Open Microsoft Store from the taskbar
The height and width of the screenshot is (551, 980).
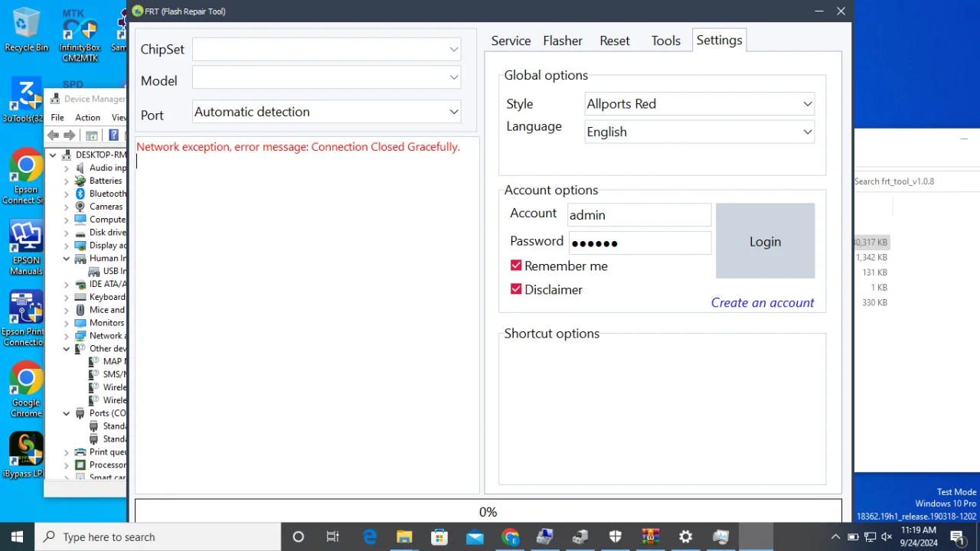439,536
